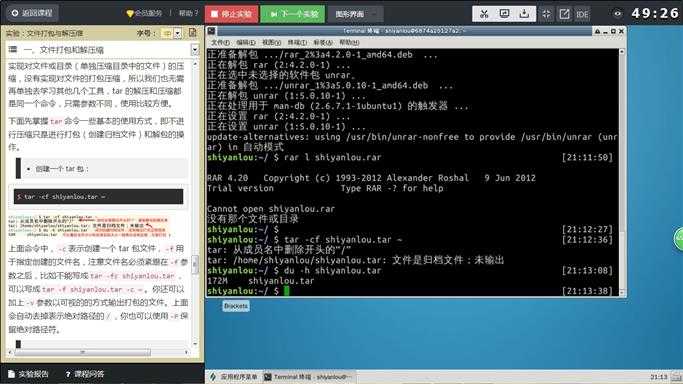Open the terminal 文件 menu
Viewport: 683px width, 384px height.
point(220,42)
